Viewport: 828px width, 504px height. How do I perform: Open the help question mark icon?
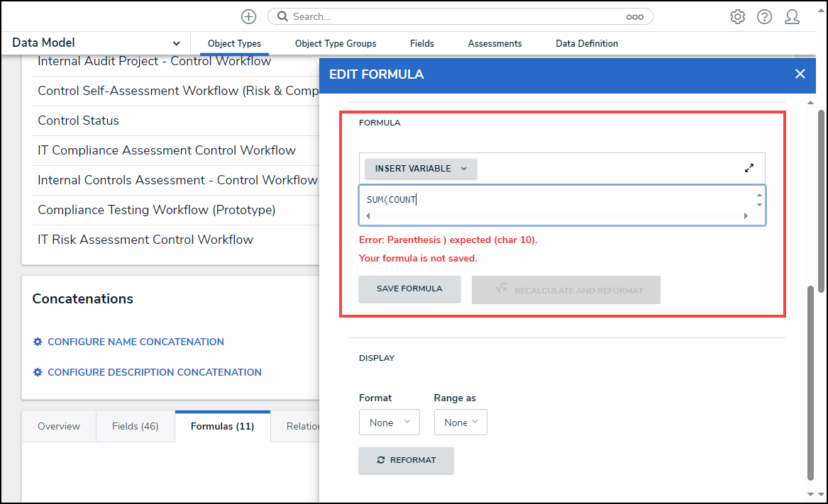764,16
